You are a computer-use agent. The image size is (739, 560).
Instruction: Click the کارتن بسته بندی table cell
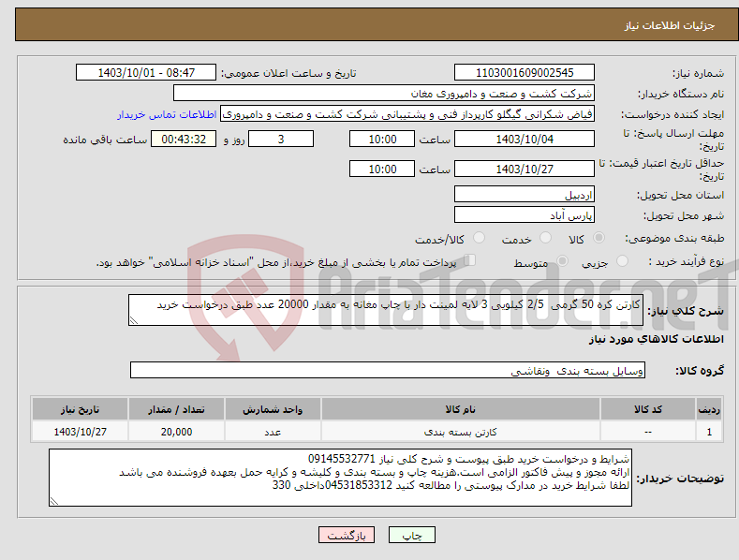(x=461, y=432)
